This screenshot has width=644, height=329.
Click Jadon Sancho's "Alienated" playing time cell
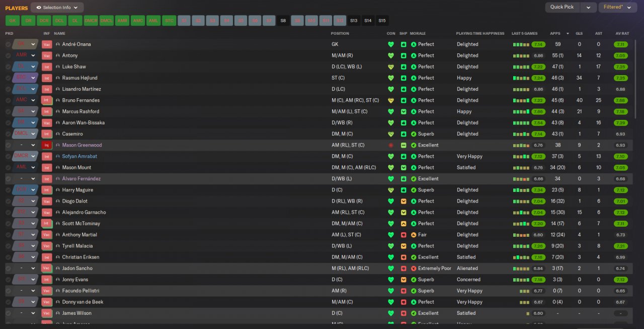(x=467, y=268)
